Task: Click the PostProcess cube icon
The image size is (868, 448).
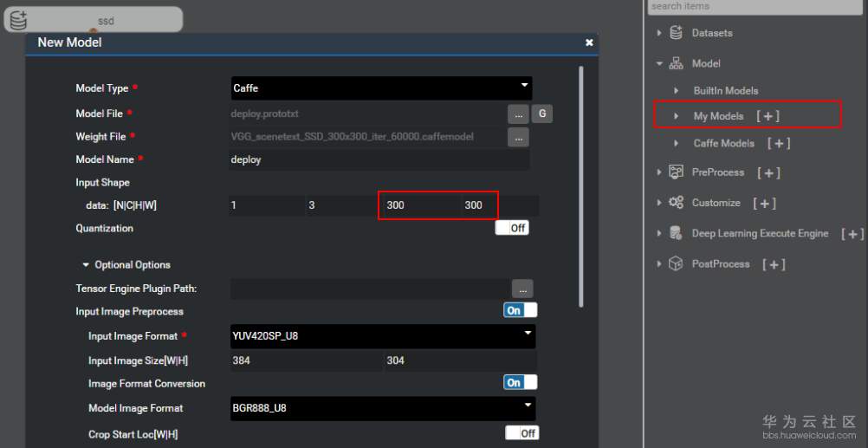Action: (x=676, y=263)
